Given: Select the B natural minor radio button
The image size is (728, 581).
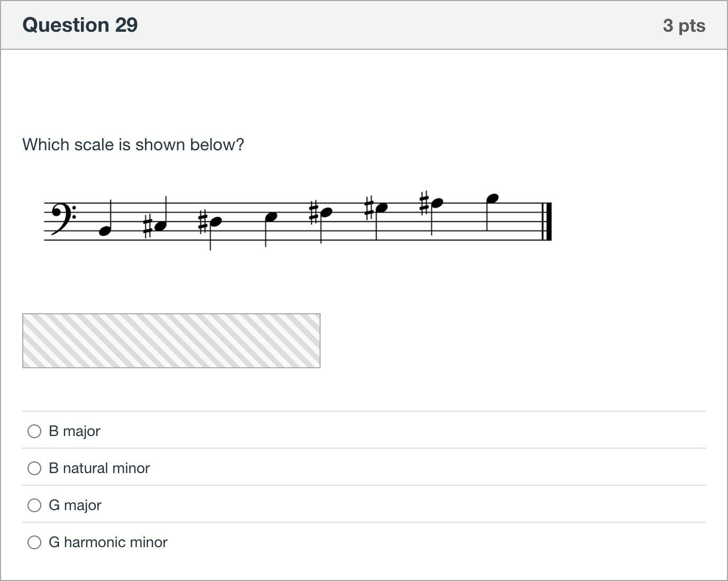Looking at the screenshot, I should 34,468.
